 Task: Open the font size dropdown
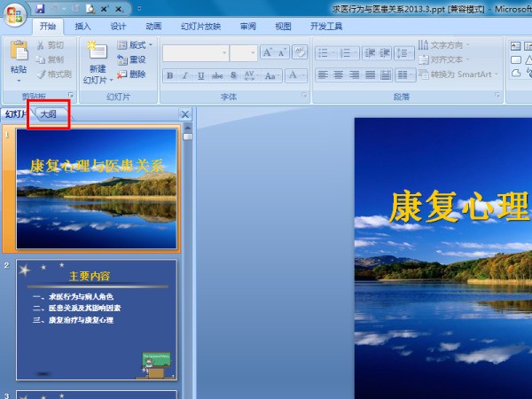click(252, 53)
